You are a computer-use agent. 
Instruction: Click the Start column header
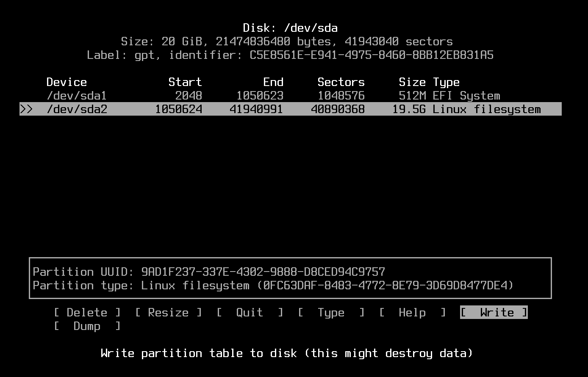(185, 82)
